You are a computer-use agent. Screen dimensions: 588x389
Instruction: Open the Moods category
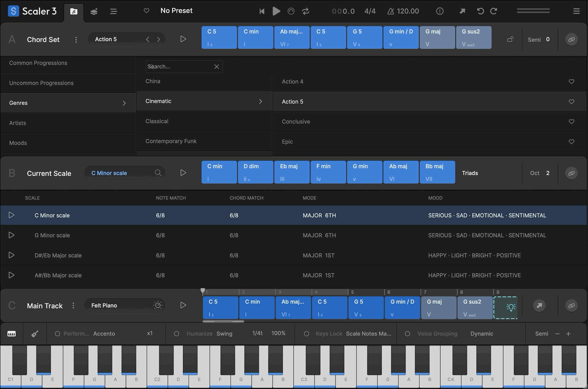pyautogui.click(x=68, y=143)
